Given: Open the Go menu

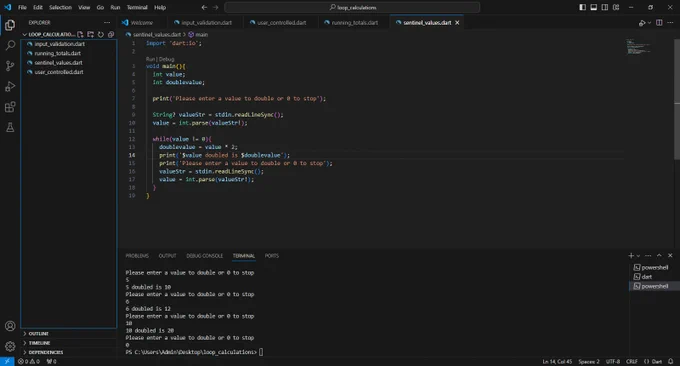Looking at the screenshot, I should (x=100, y=7).
